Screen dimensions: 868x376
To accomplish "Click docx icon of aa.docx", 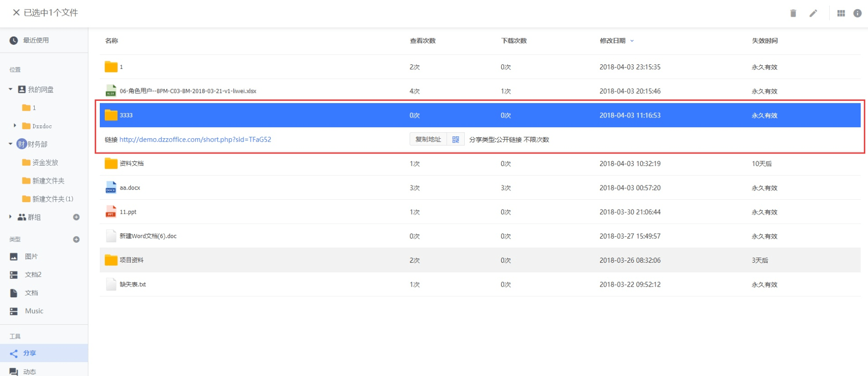I will [111, 187].
